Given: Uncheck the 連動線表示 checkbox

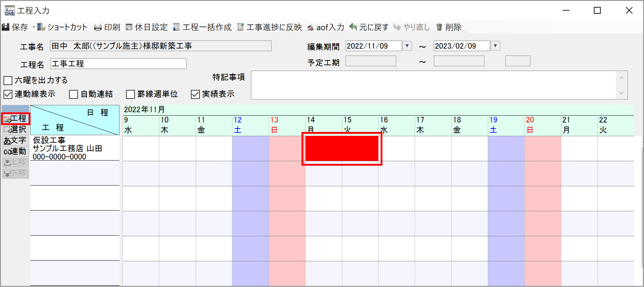Looking at the screenshot, I should [8, 94].
